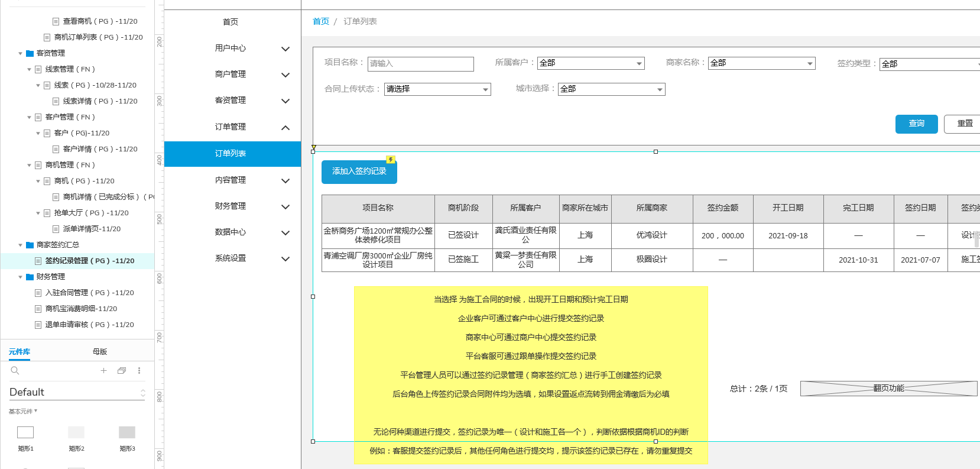Screen dimensions: 980x469
Task: Select the 矩形3 widget thumbnail
Action: tap(127, 432)
